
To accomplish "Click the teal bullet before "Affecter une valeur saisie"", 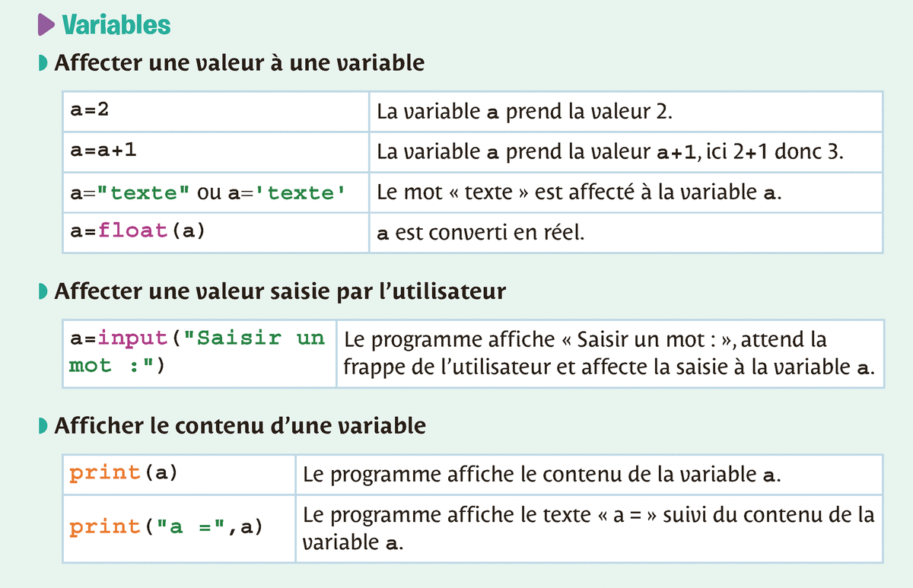I will (x=43, y=291).
